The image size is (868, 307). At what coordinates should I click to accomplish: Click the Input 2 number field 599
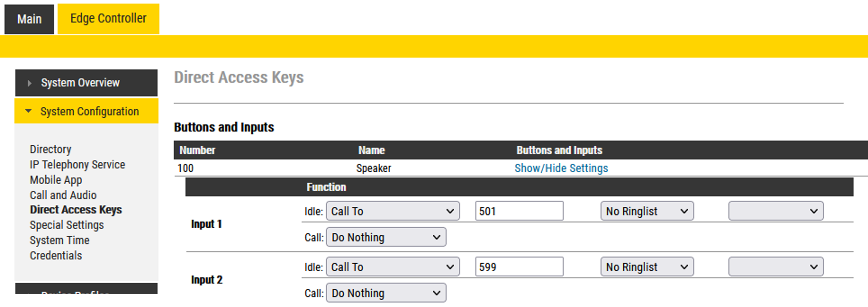pyautogui.click(x=519, y=267)
